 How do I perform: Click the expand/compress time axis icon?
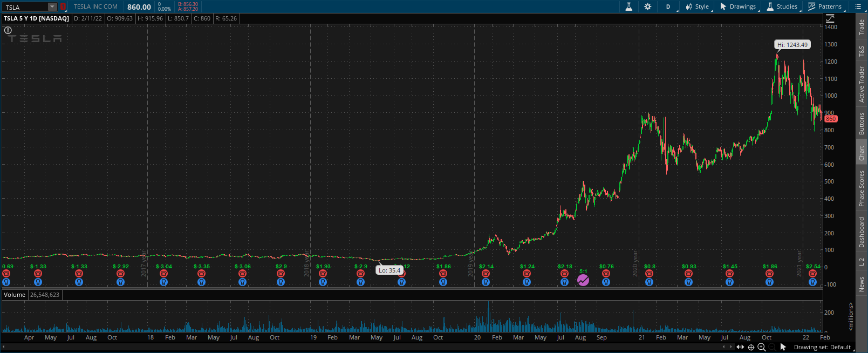[x=740, y=347]
